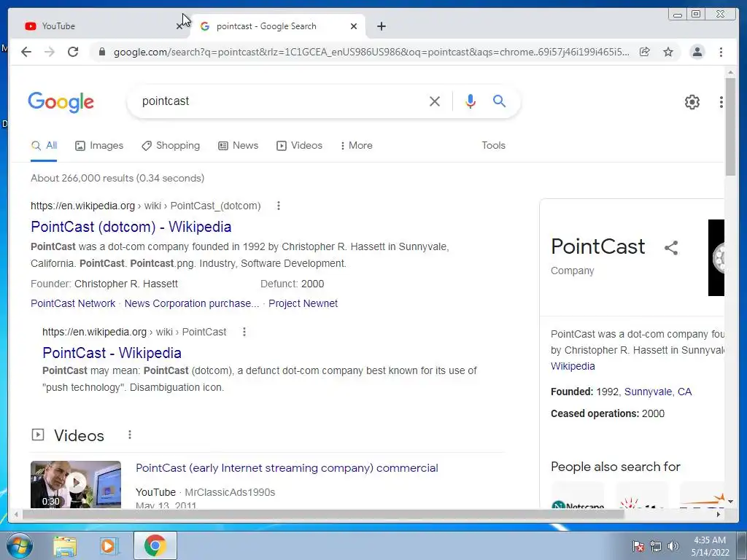Clear the search box text

(435, 101)
